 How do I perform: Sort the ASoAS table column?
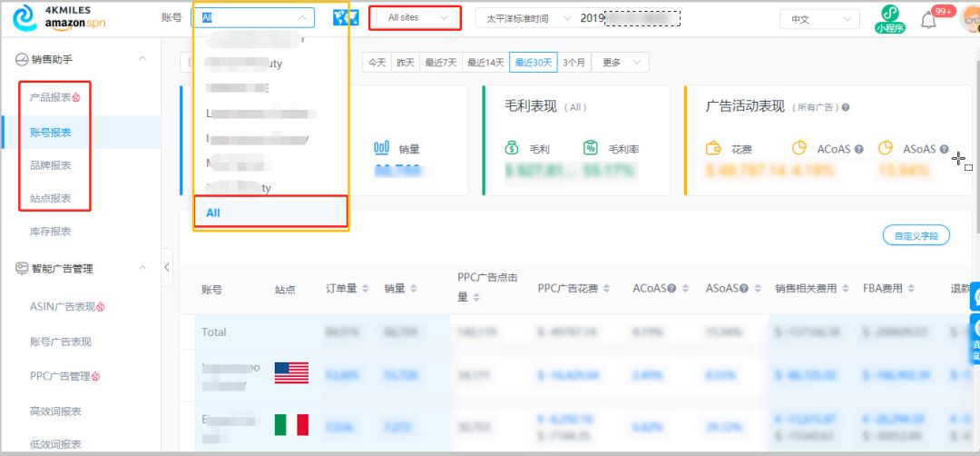[758, 289]
